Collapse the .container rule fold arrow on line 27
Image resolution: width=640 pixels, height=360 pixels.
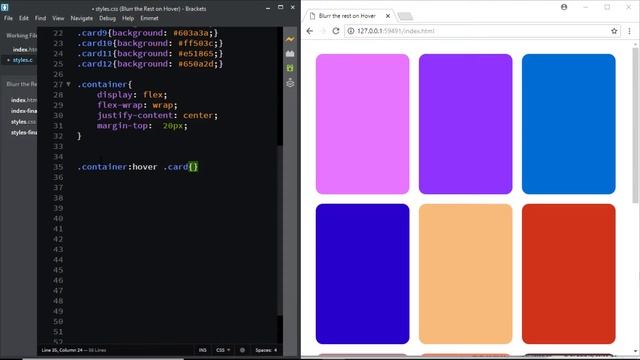pyautogui.click(x=68, y=84)
